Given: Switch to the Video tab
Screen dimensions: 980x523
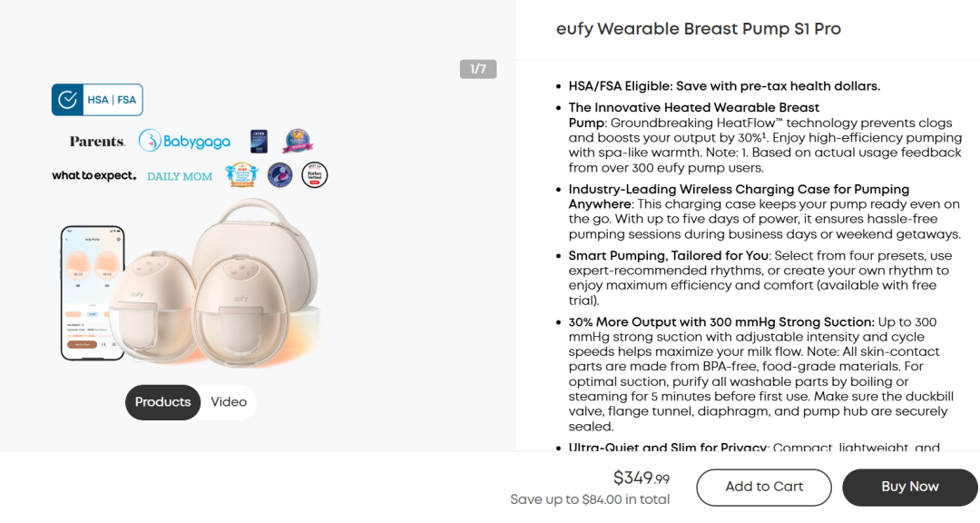Looking at the screenshot, I should (x=229, y=402).
